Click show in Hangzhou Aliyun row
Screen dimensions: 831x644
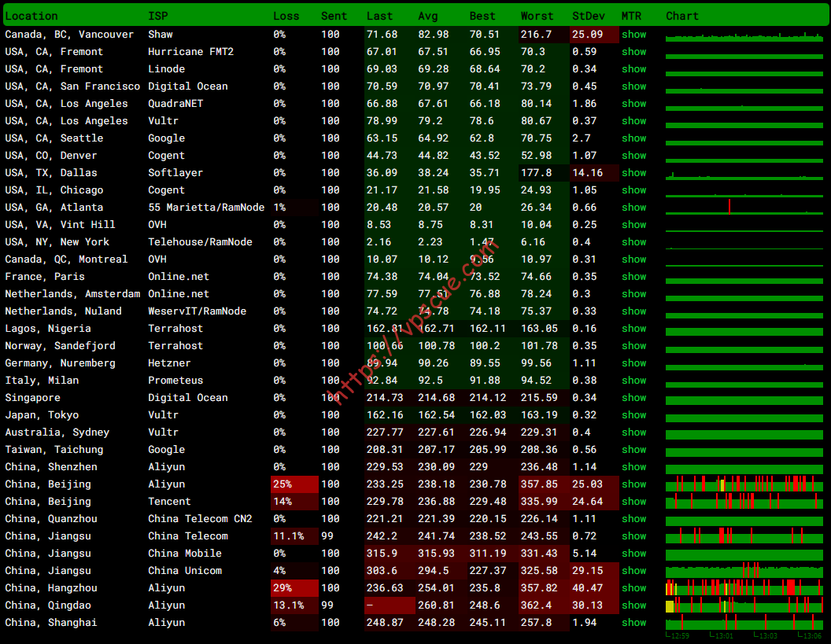pyautogui.click(x=633, y=588)
